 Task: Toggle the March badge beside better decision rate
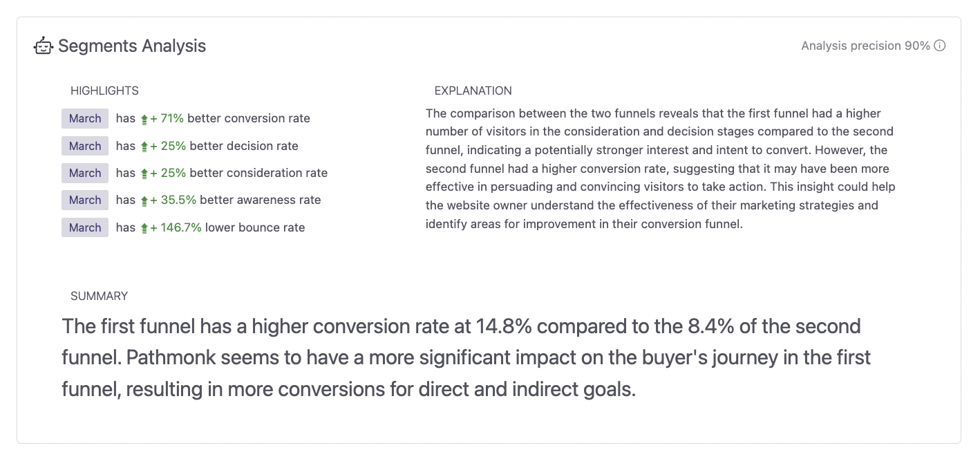point(84,146)
